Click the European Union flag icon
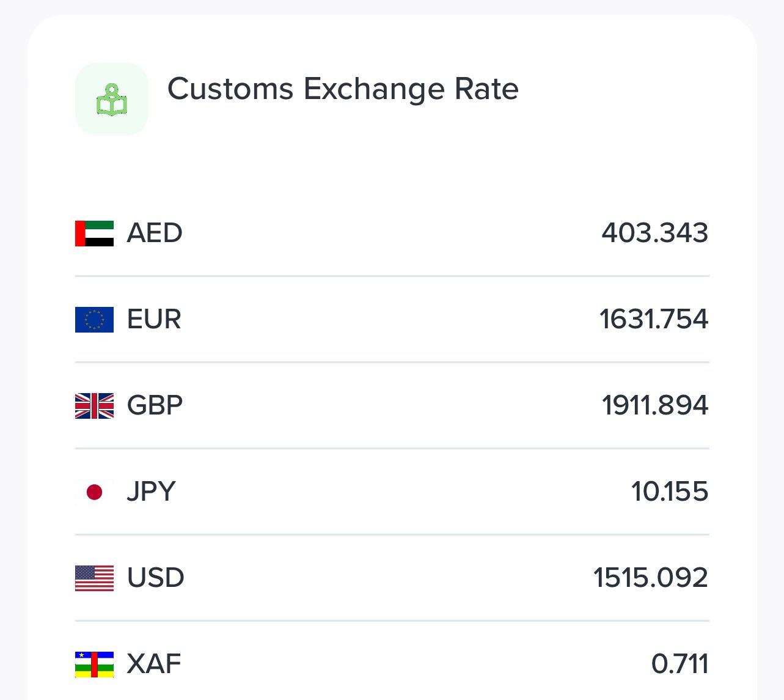The width and height of the screenshot is (784, 700). 94,320
